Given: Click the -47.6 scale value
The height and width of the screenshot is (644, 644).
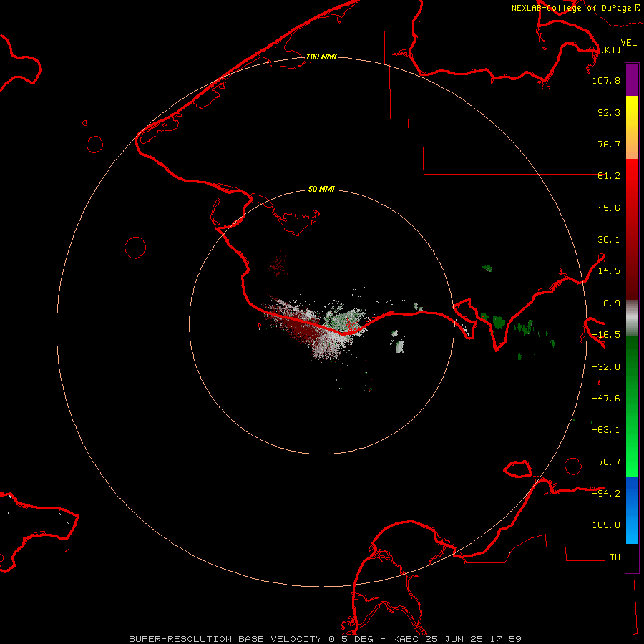Looking at the screenshot, I should tap(606, 399).
